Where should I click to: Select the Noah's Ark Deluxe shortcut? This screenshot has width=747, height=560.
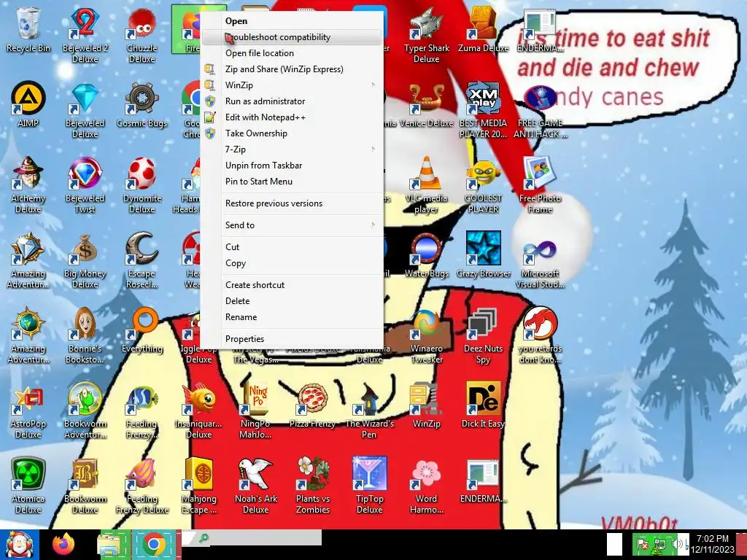coord(255,486)
